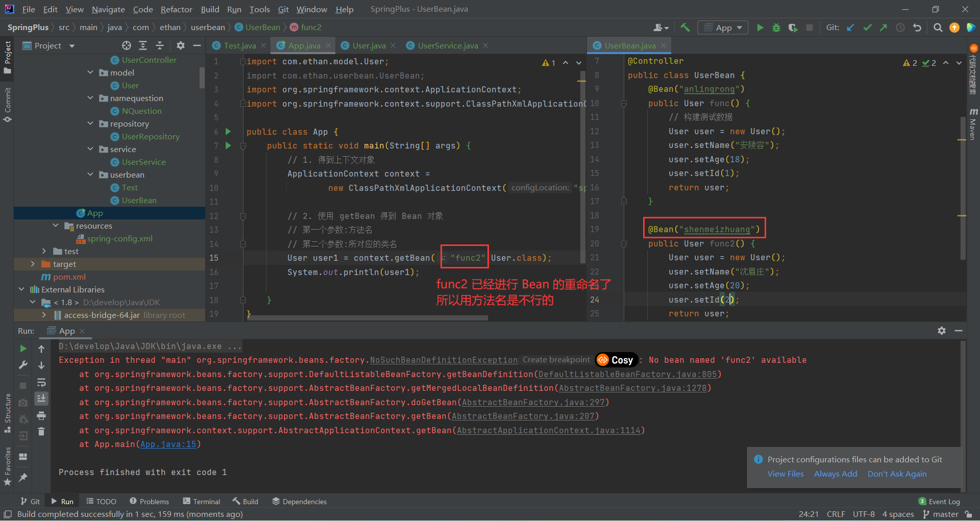The height and width of the screenshot is (521, 980).
Task: Rerun App in Run panel
Action: [x=23, y=349]
